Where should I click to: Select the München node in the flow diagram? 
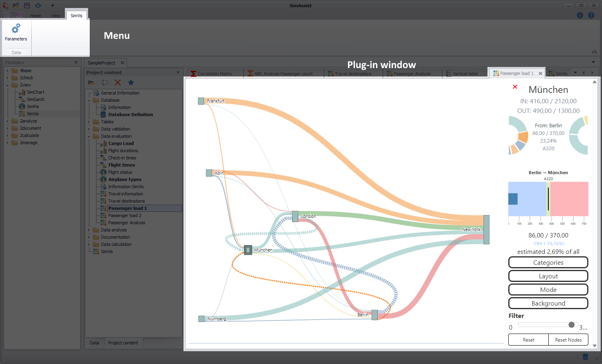(248, 250)
